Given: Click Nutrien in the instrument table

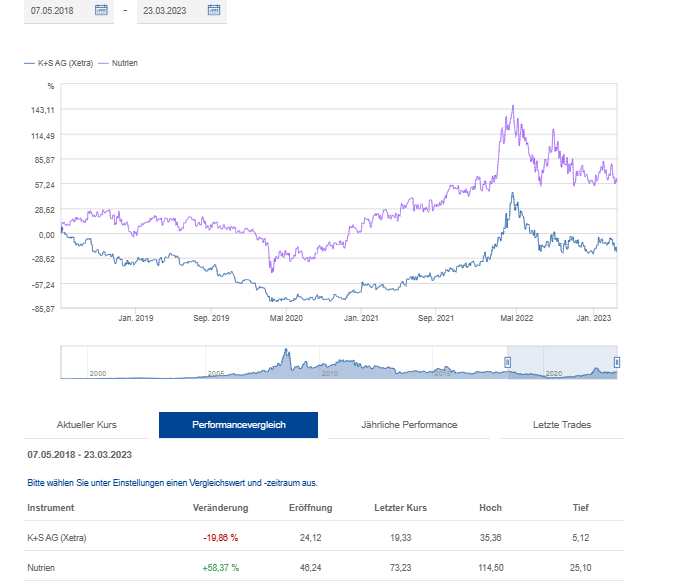Looking at the screenshot, I should tap(42, 568).
